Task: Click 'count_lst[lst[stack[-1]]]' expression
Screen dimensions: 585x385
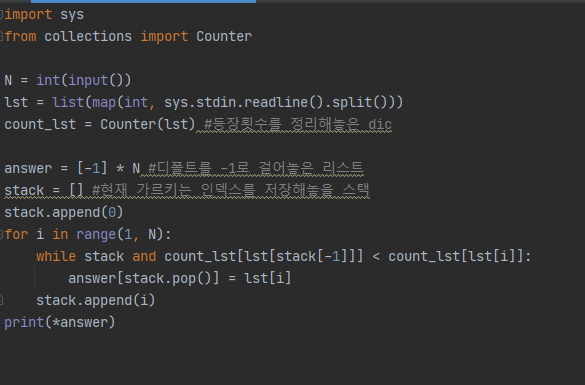Action: coord(263,257)
